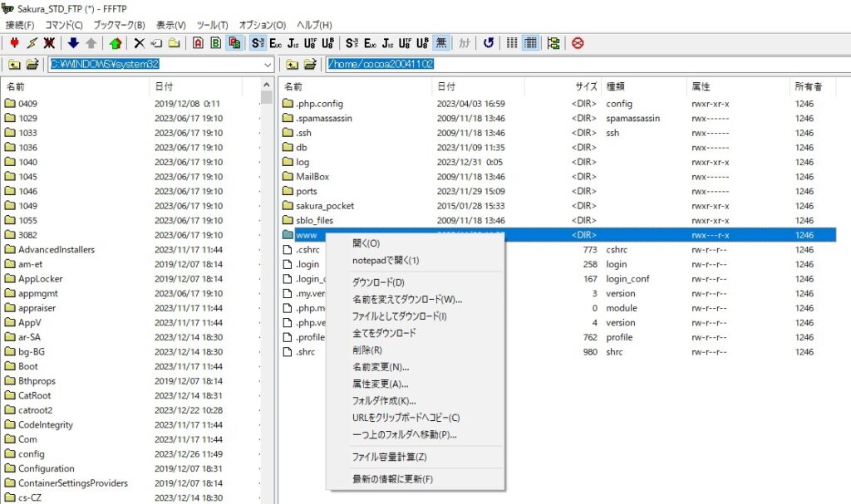851x504 pixels.
Task: Click the mirror upload green arrow icon
Action: (115, 43)
